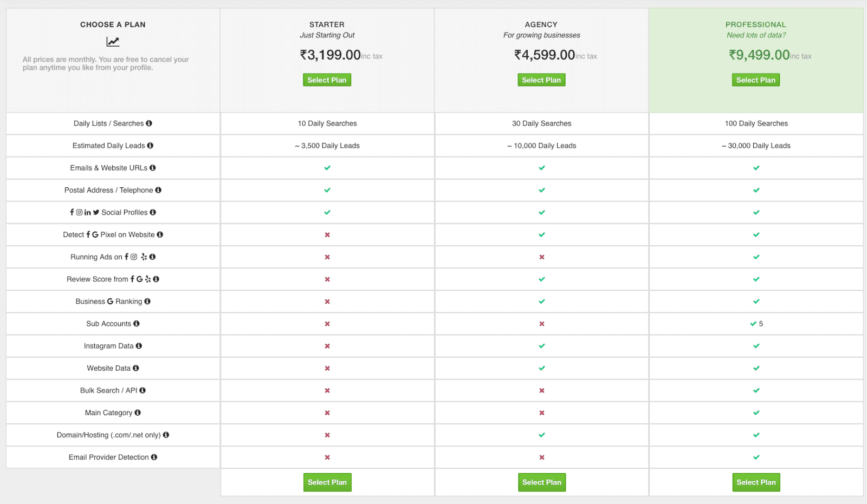
Task: Click the Instagram icon in the Running Ads row
Action: (134, 257)
